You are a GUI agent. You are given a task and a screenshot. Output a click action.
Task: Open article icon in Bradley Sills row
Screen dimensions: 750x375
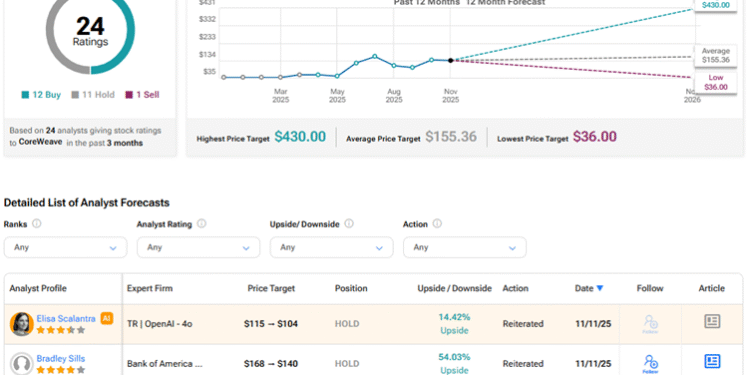coord(712,361)
